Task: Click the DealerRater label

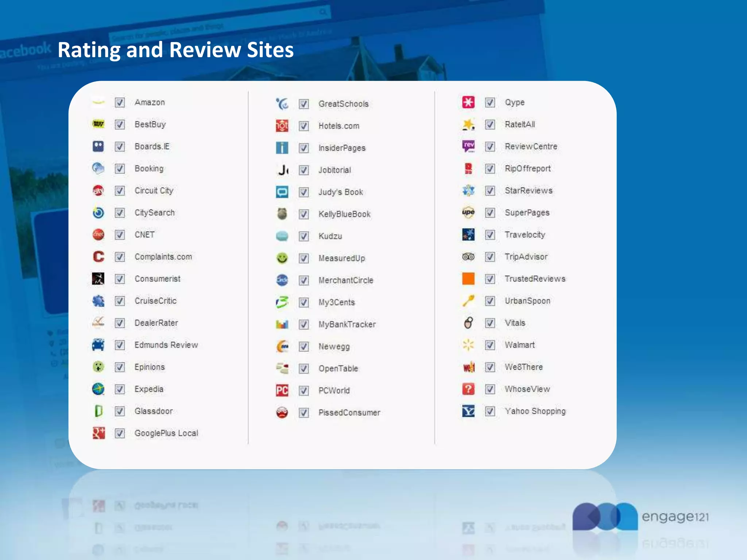Action: tap(156, 323)
